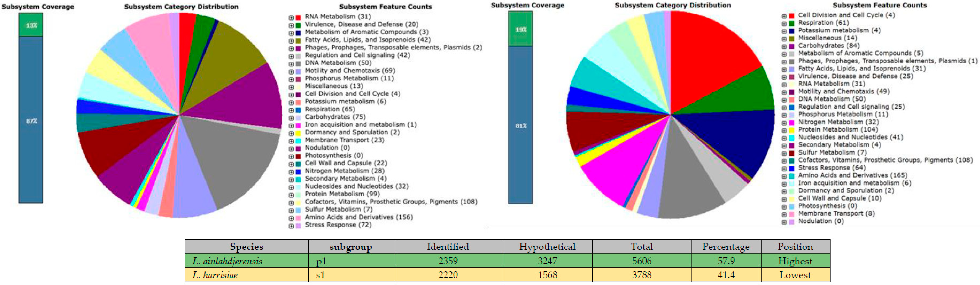The height and width of the screenshot is (285, 980).
Task: Click the 13% green coverage bar segment
Action: point(31,25)
